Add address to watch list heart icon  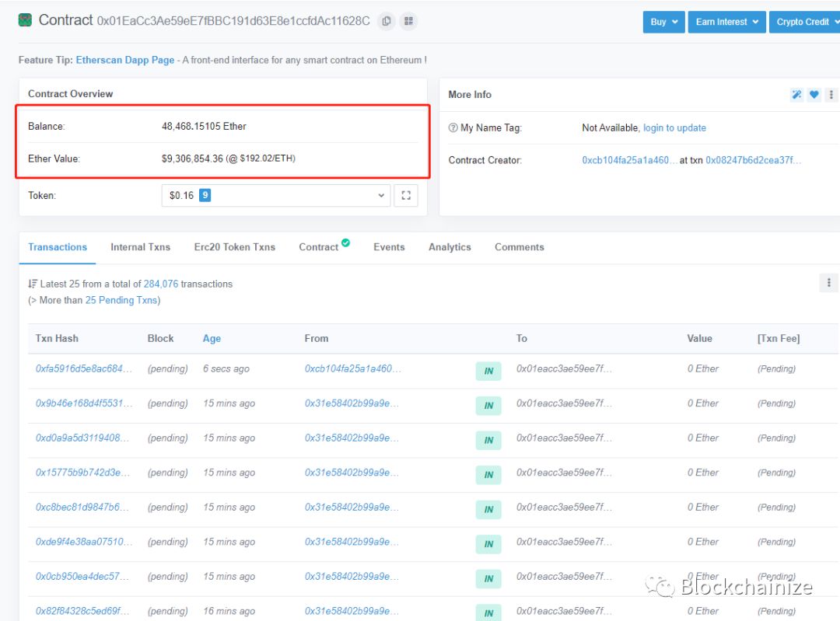[814, 95]
